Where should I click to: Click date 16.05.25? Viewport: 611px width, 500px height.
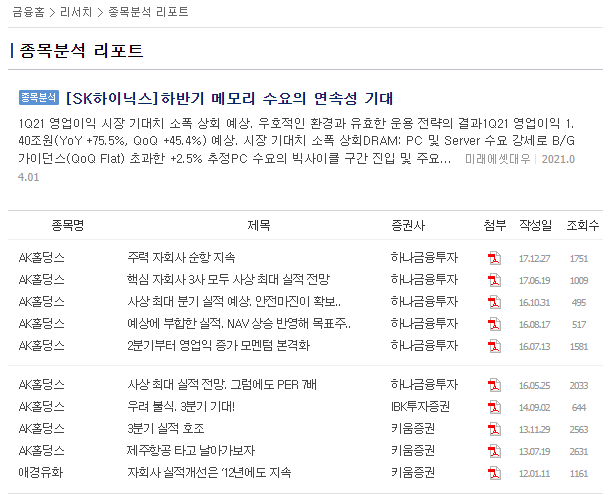pos(535,386)
